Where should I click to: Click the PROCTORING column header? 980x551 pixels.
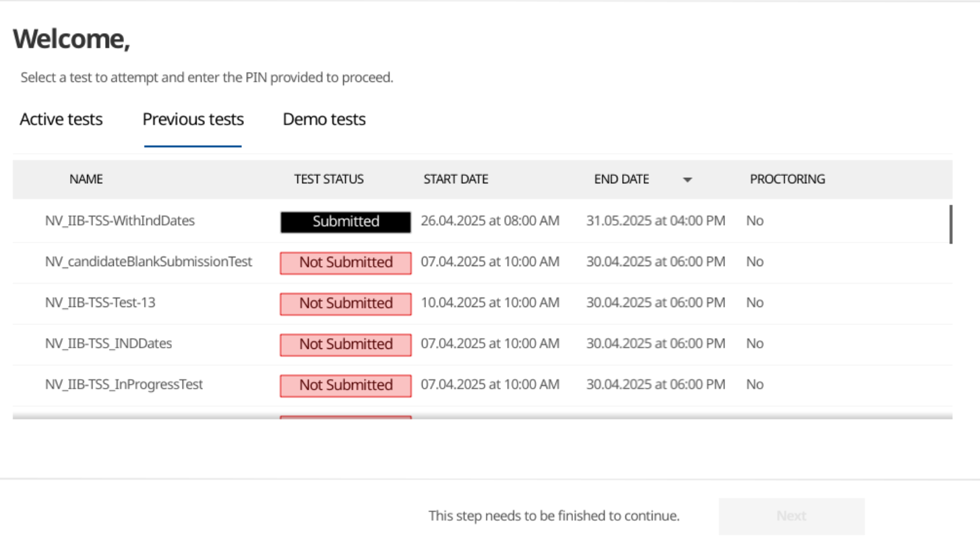click(x=787, y=179)
